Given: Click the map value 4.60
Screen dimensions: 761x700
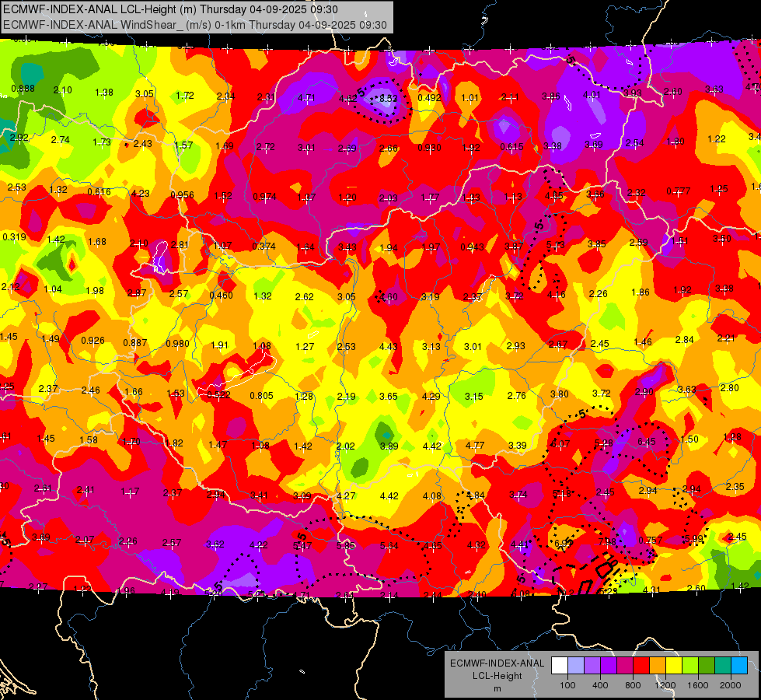Looking at the screenshot, I should tap(389, 297).
